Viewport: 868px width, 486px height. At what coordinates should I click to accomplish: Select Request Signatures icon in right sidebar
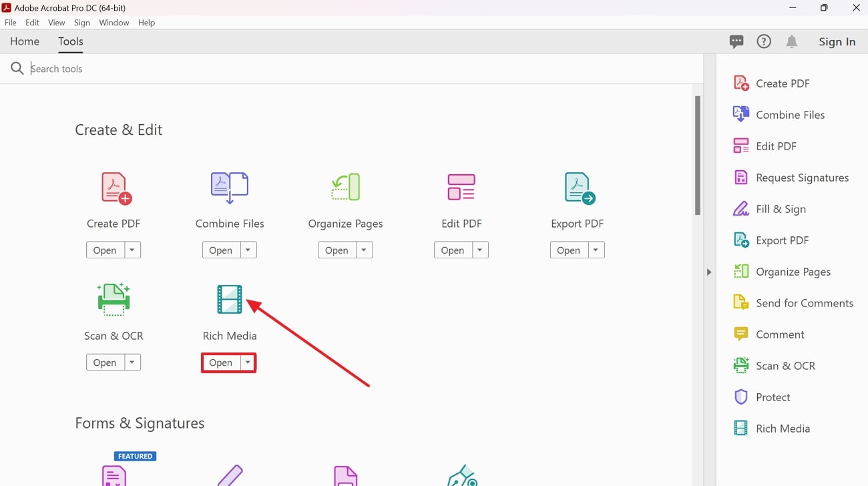click(x=741, y=178)
